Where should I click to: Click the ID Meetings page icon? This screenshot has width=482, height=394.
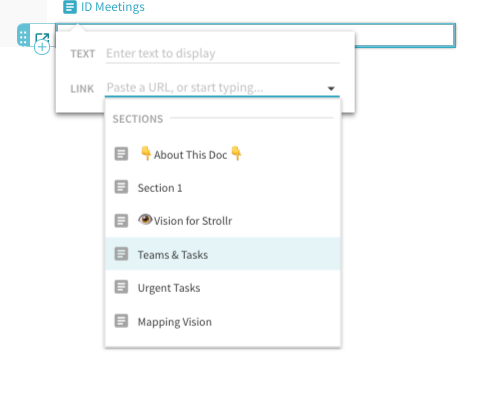[70, 7]
